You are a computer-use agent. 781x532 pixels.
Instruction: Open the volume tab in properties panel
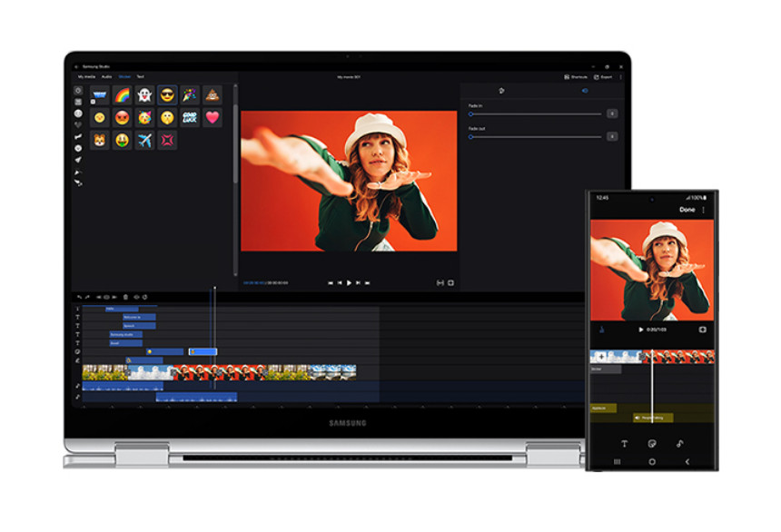(x=585, y=91)
